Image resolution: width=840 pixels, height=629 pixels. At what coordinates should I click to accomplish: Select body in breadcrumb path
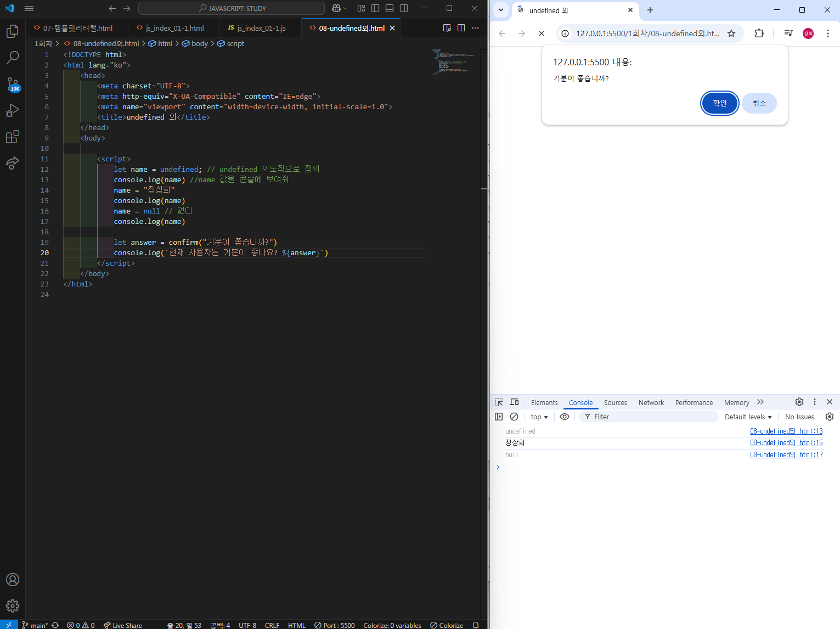[195, 43]
